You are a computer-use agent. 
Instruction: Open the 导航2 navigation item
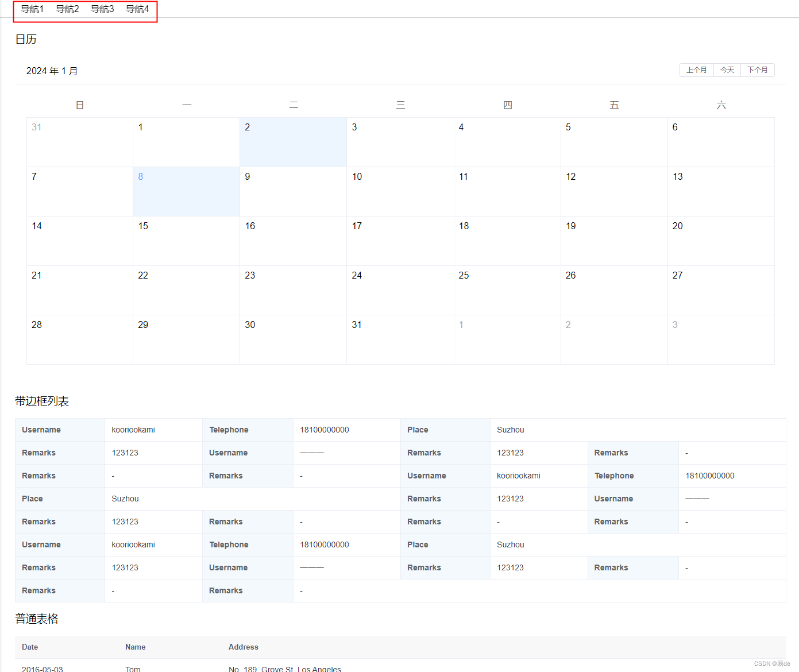click(67, 9)
